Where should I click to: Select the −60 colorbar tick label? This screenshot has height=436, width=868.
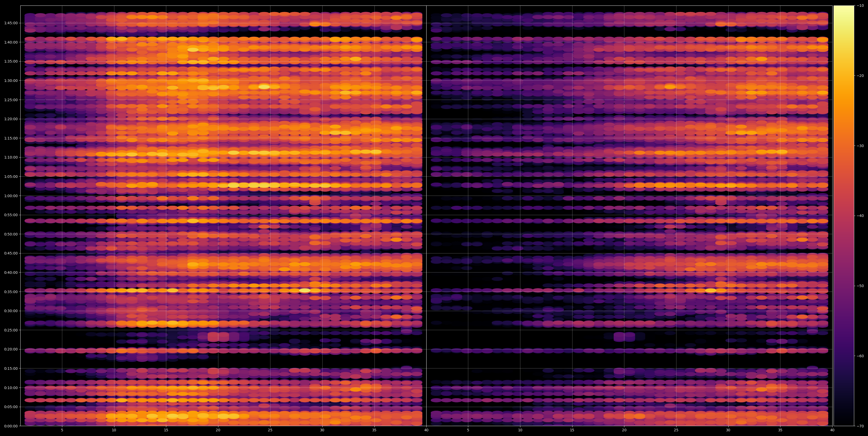[x=860, y=356]
